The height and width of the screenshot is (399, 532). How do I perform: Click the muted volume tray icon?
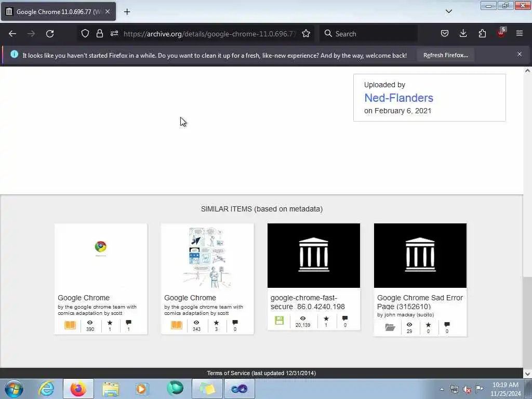click(467, 390)
